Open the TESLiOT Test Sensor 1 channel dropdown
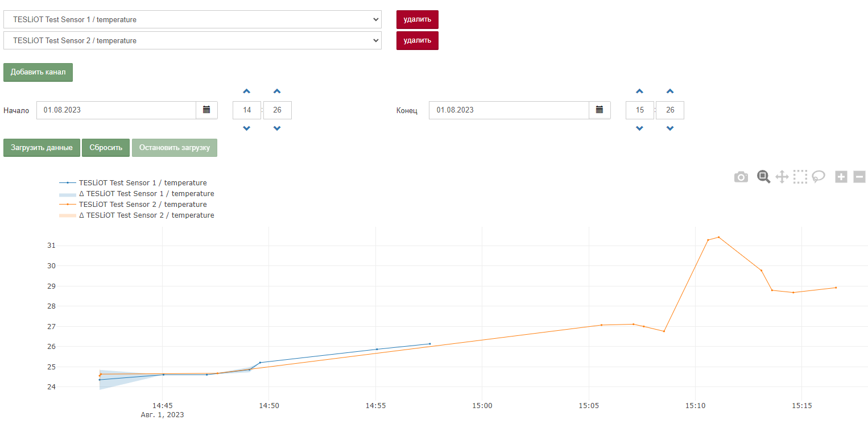Viewport: 868px width, 424px height. (192, 19)
